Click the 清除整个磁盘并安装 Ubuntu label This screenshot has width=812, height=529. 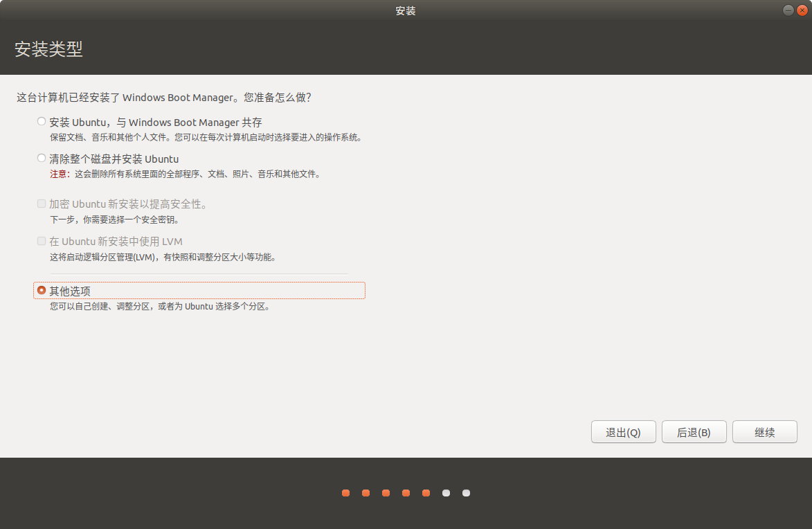click(114, 159)
